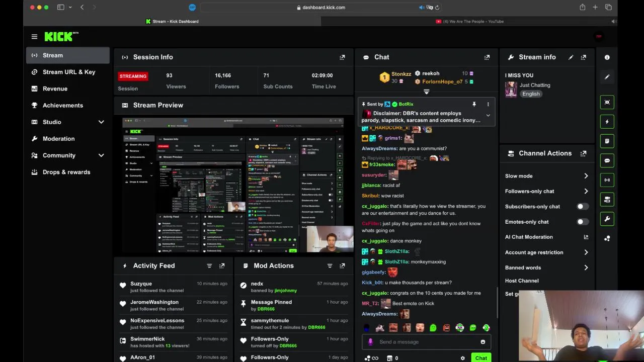Click Stonkzz in chat leaderboard
This screenshot has height=362, width=644.
[401, 74]
